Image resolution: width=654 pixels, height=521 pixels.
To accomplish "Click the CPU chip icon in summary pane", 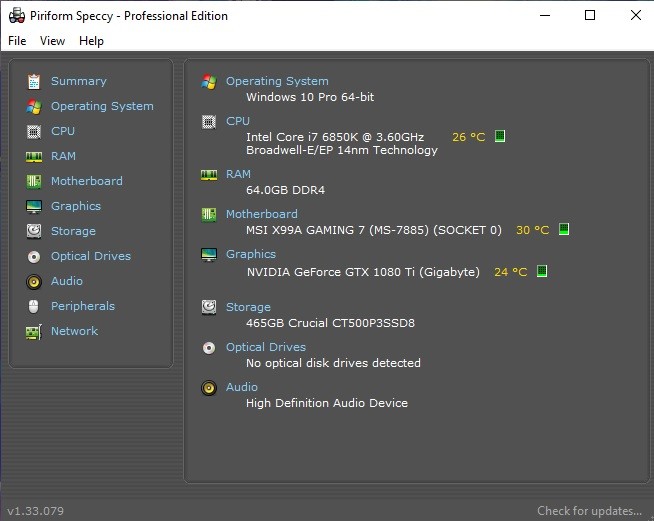I will coord(209,121).
